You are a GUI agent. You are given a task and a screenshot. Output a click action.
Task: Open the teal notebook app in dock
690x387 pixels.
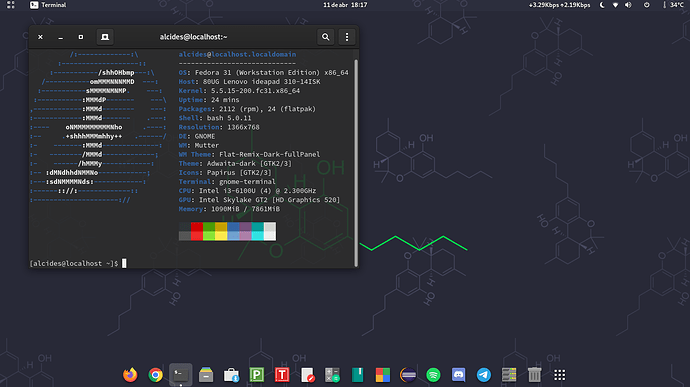(357, 375)
